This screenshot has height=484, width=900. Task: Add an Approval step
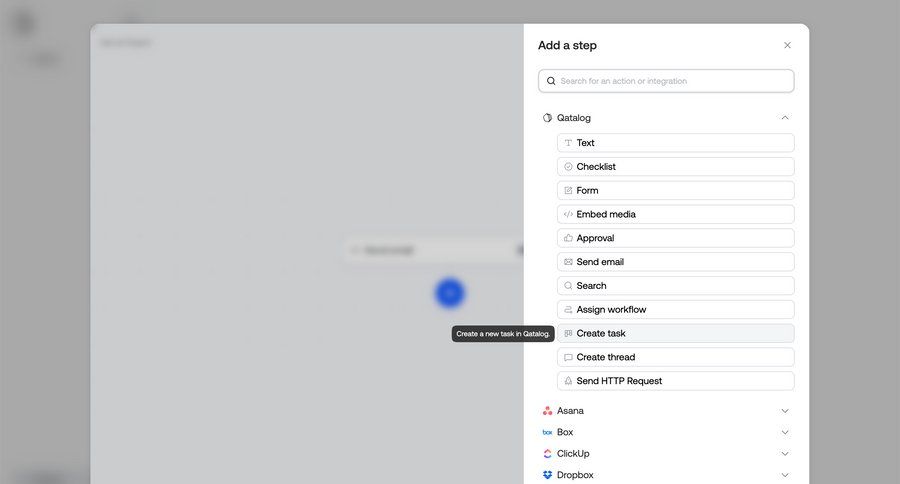tap(676, 238)
